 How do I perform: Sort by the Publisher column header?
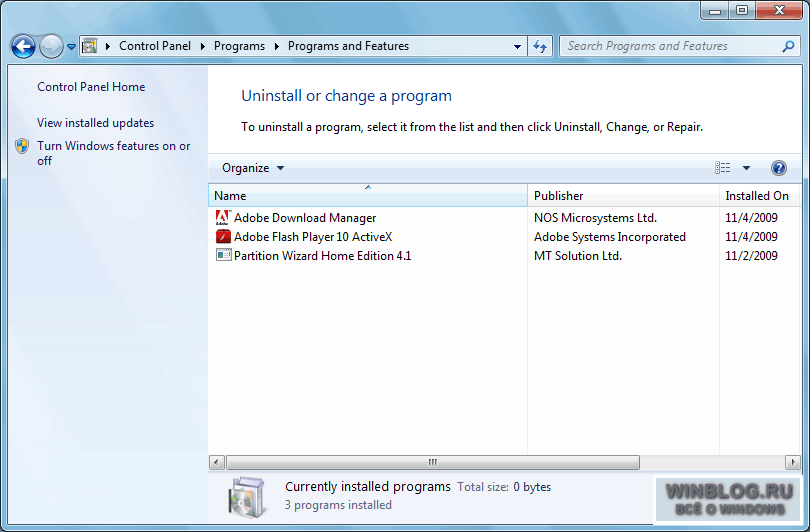tap(624, 196)
